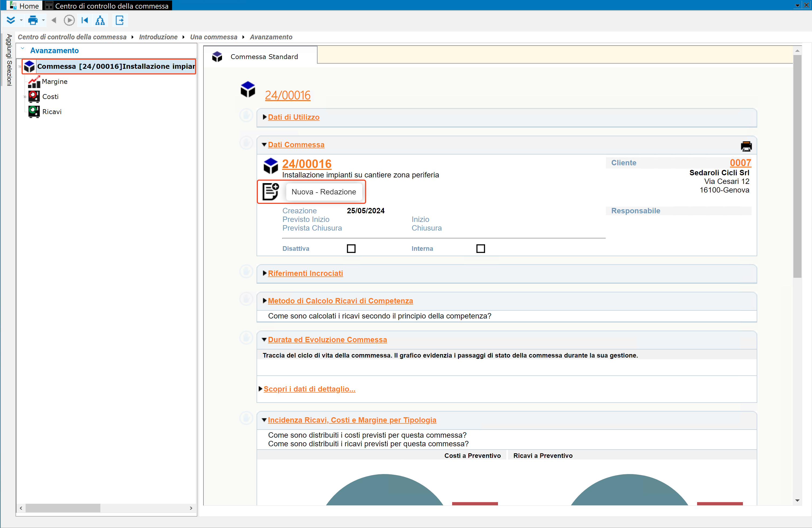Open the print options dropdown arrow
Viewport: 812px width, 528px height.
click(43, 20)
